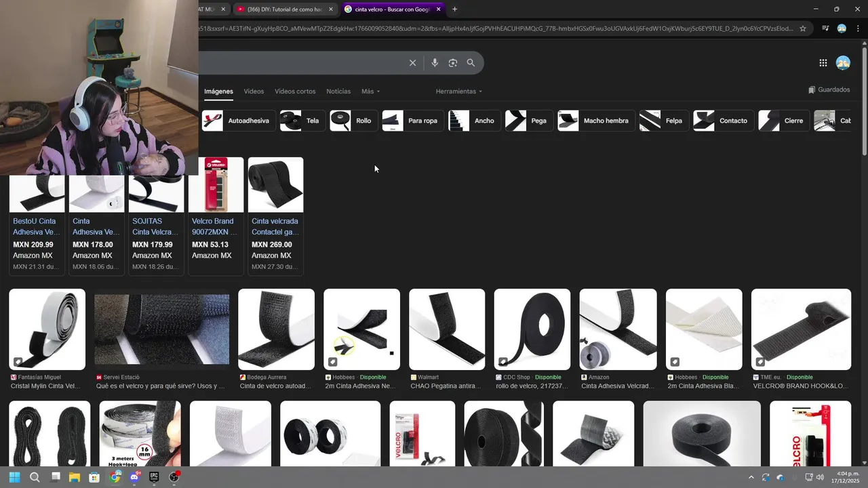
Task: Switch to Chrome on the taskbar
Action: (x=115, y=477)
